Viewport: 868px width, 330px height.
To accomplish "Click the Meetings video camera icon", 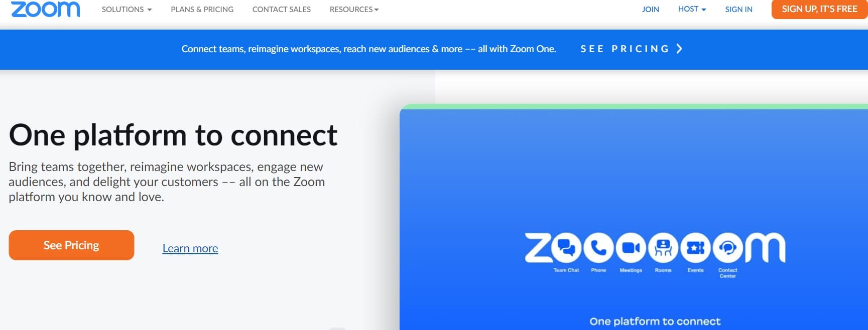I will coord(631,248).
